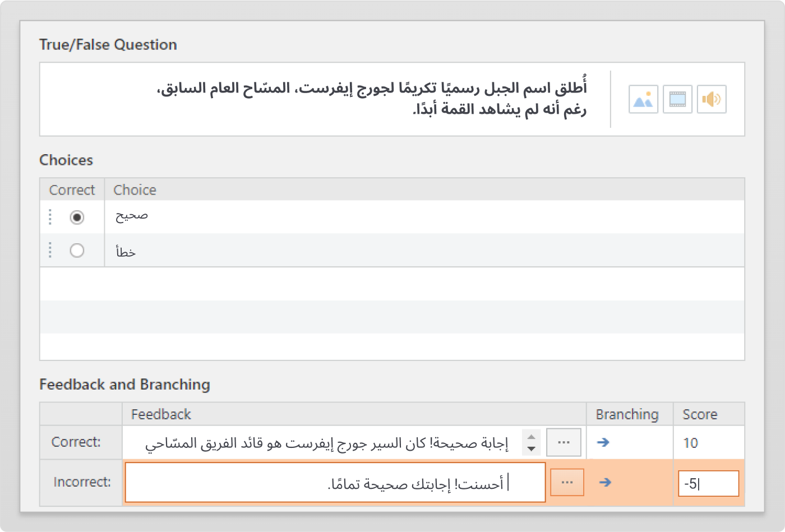Viewport: 785px width, 532px height.
Task: Click the Correct column header in Choices
Action: [72, 190]
